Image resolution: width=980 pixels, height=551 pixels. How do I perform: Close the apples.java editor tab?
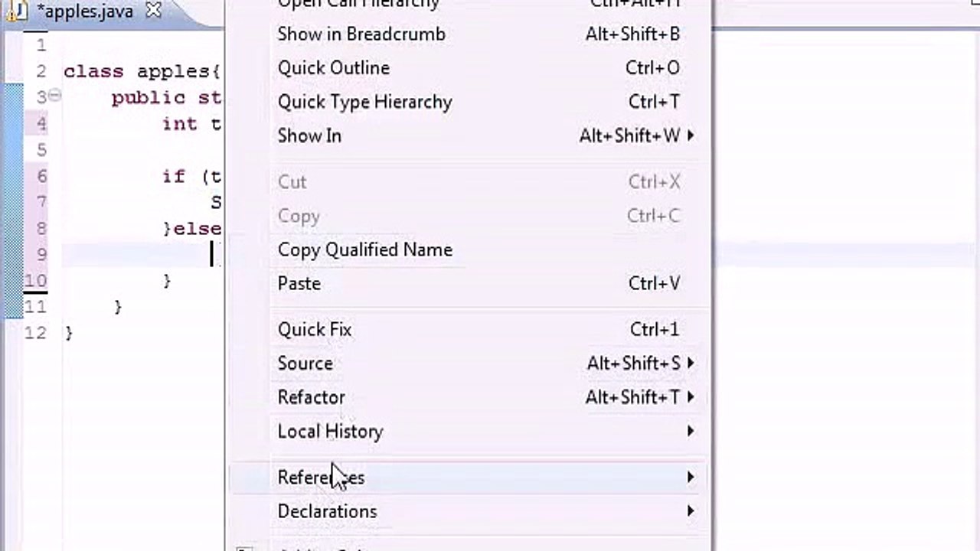tap(153, 11)
